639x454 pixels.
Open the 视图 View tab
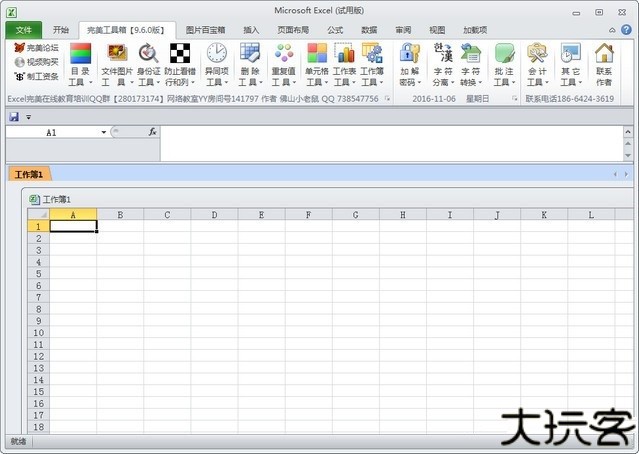pos(437,30)
